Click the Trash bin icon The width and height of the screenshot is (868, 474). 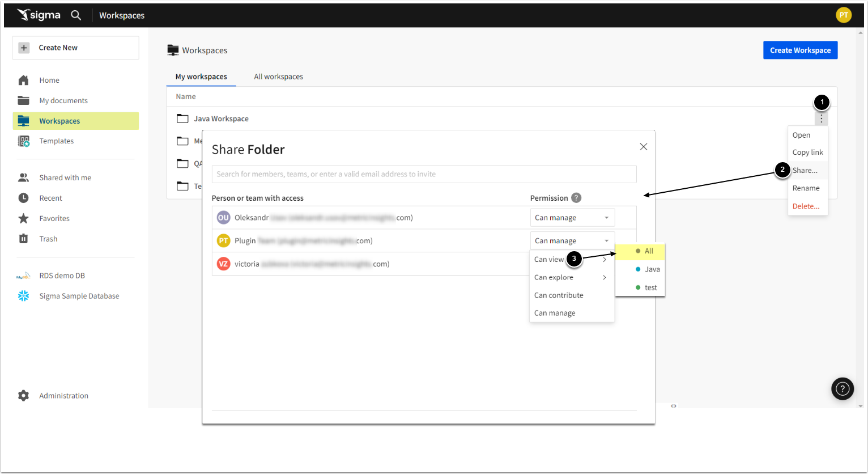(23, 239)
